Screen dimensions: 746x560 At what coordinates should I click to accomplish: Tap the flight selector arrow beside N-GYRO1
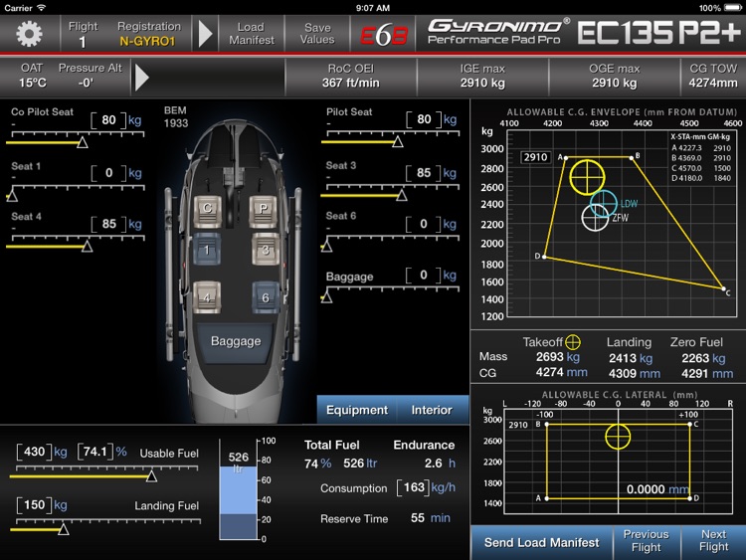tap(205, 34)
